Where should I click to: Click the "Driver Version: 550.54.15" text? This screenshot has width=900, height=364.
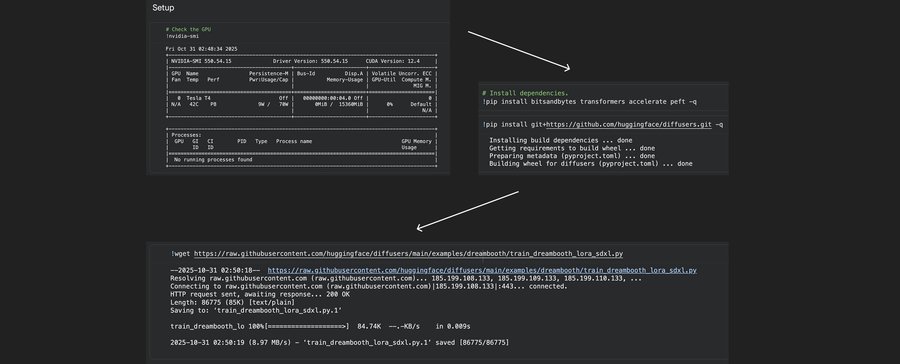(x=310, y=61)
